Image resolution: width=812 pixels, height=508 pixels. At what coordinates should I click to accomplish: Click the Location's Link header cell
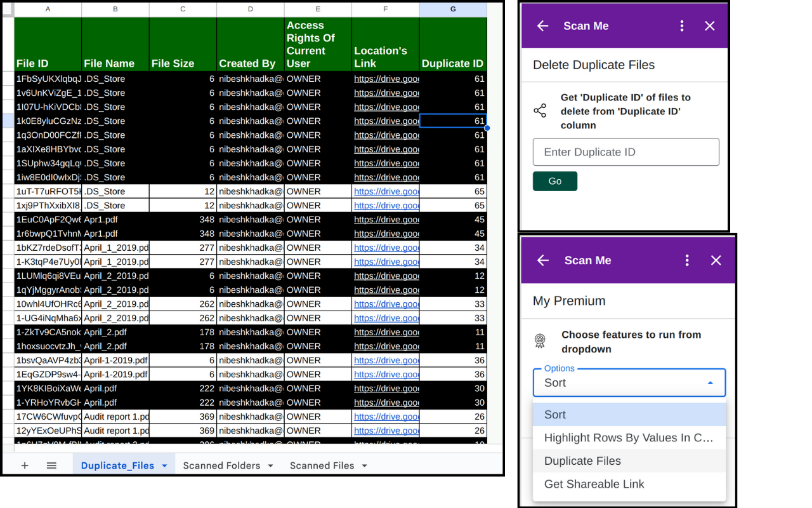[x=386, y=44]
